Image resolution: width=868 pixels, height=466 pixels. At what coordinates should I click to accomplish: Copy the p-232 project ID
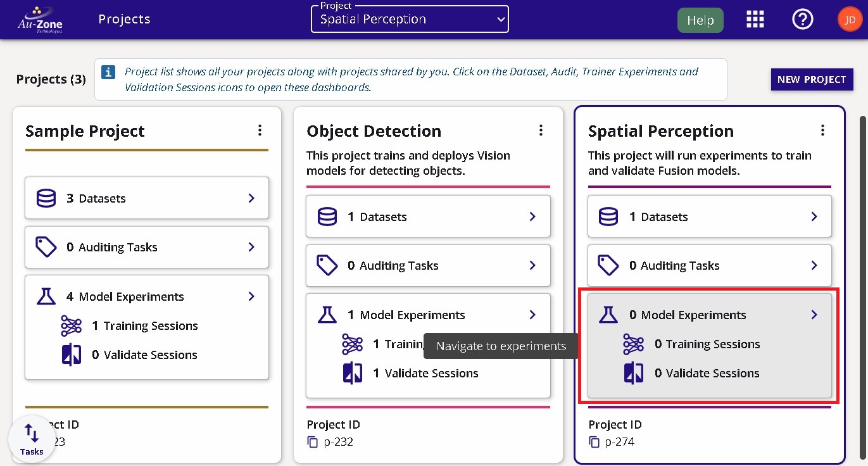click(312, 442)
